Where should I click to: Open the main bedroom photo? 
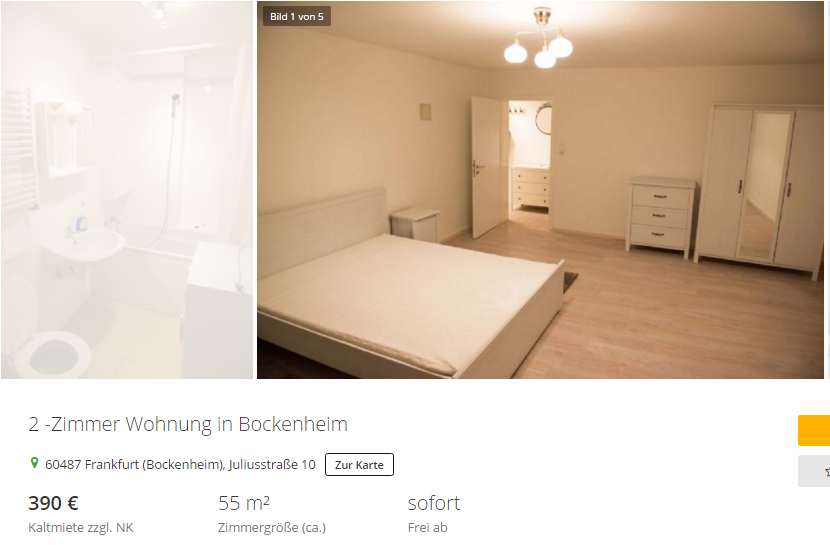540,189
